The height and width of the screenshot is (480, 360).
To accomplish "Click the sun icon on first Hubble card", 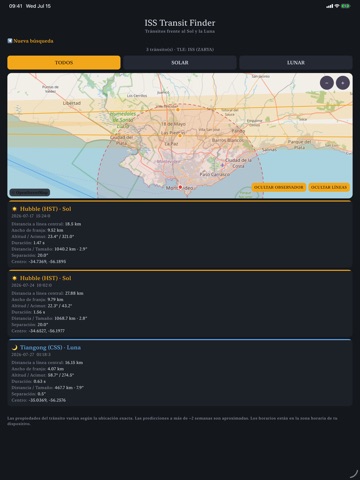I will pyautogui.click(x=14, y=209).
